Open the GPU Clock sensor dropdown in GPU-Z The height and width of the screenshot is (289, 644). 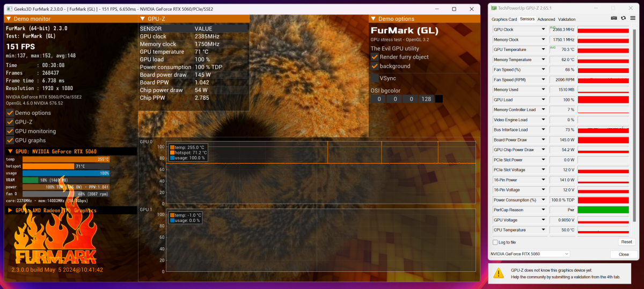pyautogui.click(x=543, y=30)
